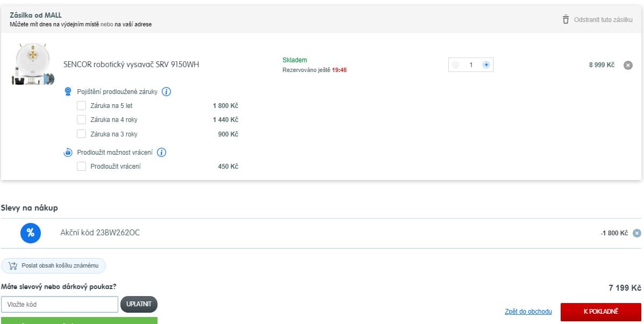
Task: Click Máte slevový nebo dárkový poukaz label
Action: (x=59, y=286)
